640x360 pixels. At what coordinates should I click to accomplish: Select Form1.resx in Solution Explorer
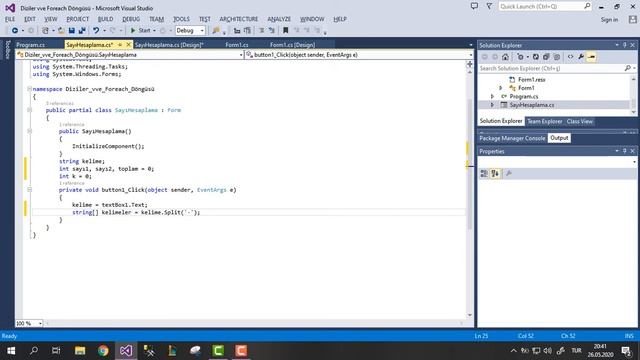coord(531,80)
